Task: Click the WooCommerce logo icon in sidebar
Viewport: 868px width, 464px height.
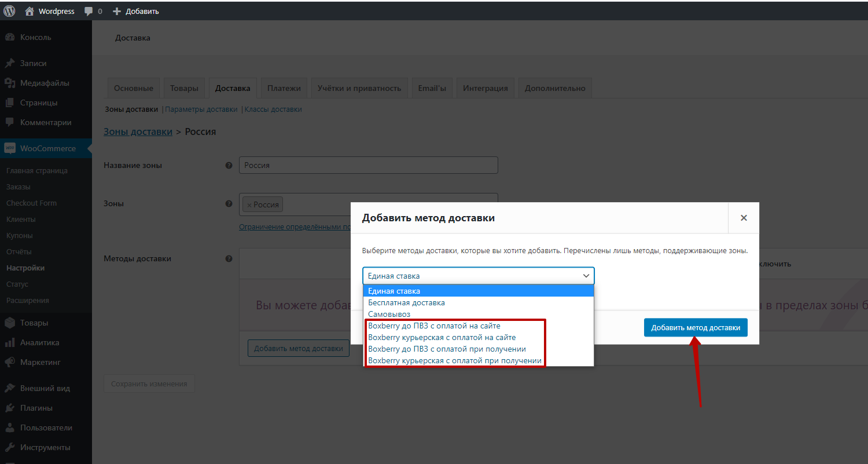Action: [10, 148]
